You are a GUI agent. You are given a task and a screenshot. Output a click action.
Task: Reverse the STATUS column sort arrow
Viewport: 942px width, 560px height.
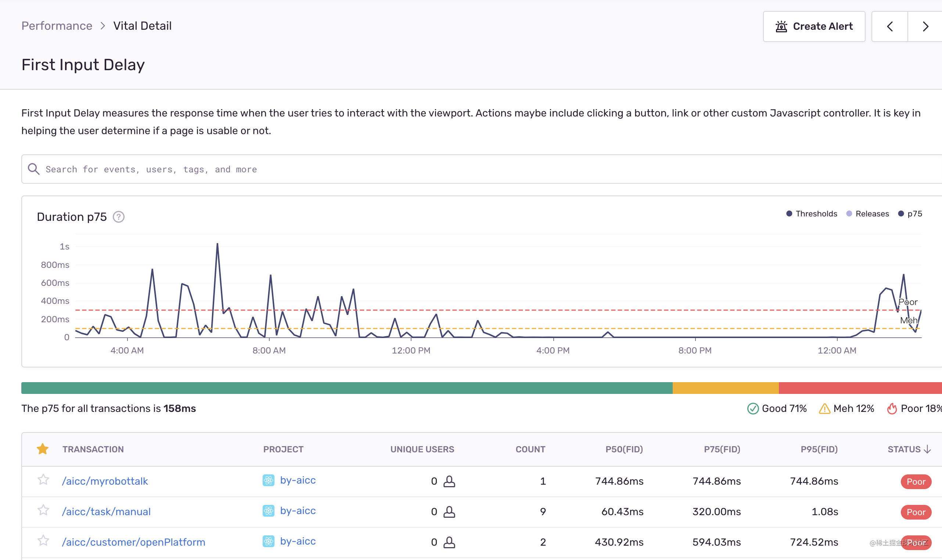[x=928, y=449]
